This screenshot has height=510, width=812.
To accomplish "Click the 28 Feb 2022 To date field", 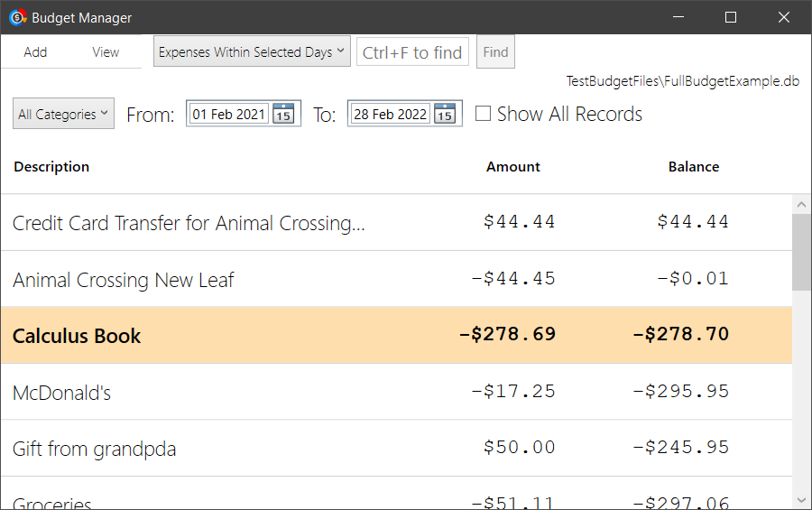I will (391, 114).
